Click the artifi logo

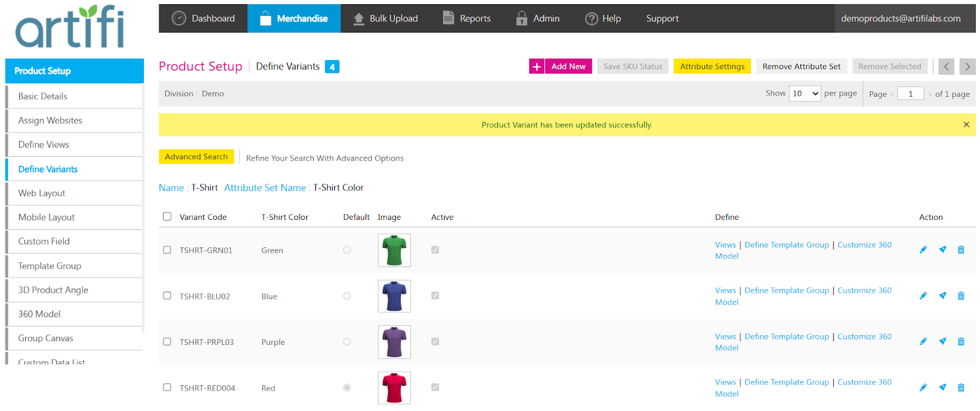[70, 26]
